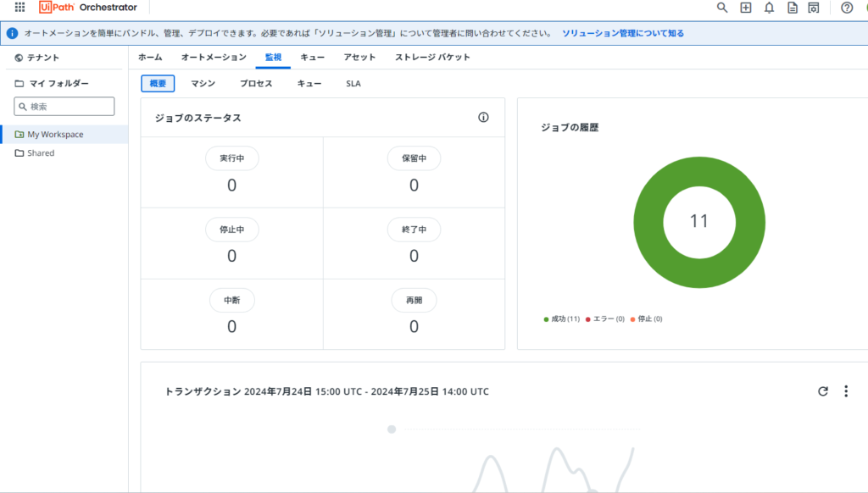
Task: Click the document icon in top bar
Action: (x=793, y=8)
